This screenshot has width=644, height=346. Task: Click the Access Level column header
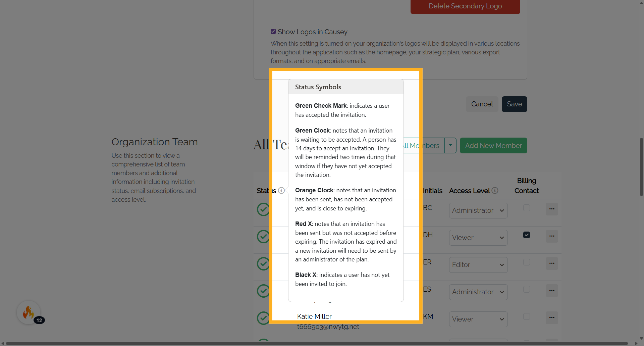pos(469,191)
